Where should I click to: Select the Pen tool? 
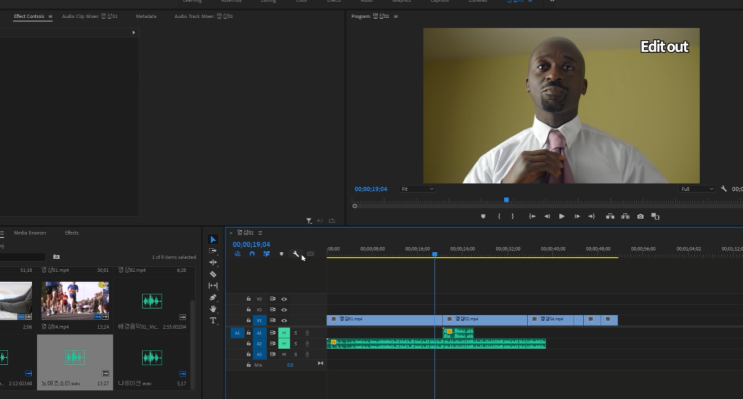point(213,298)
